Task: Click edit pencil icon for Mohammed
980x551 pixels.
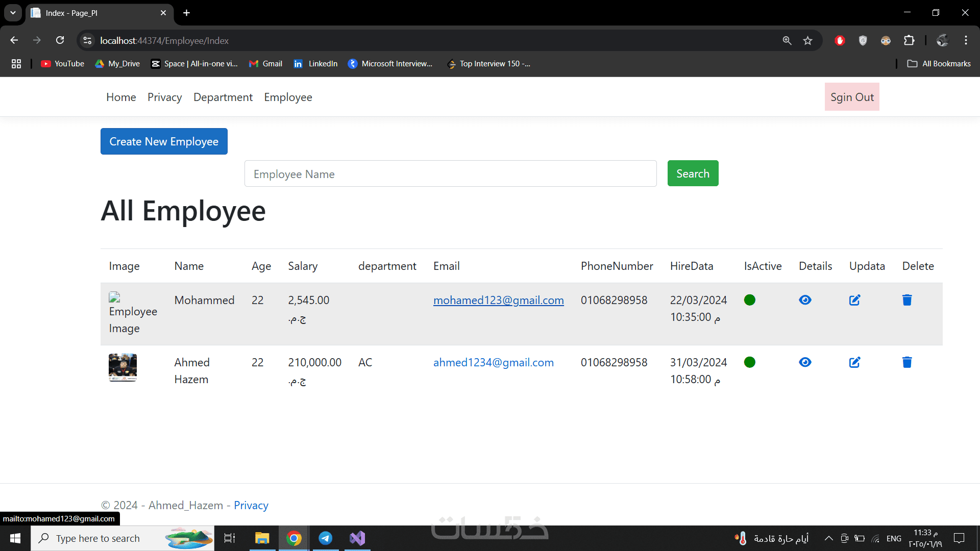Action: pyautogui.click(x=854, y=300)
